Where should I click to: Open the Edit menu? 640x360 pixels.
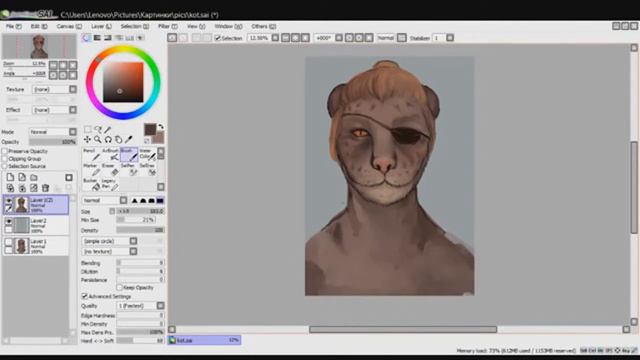[x=39, y=26]
